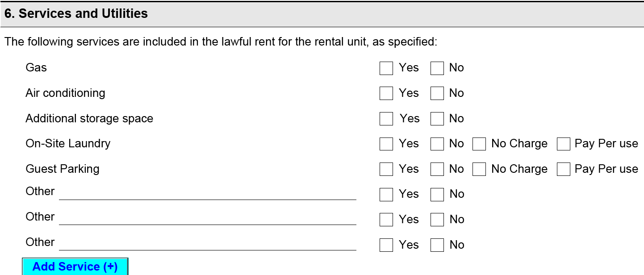644x275 pixels.
Task: Select Yes for Additional storage space
Action: coord(386,119)
